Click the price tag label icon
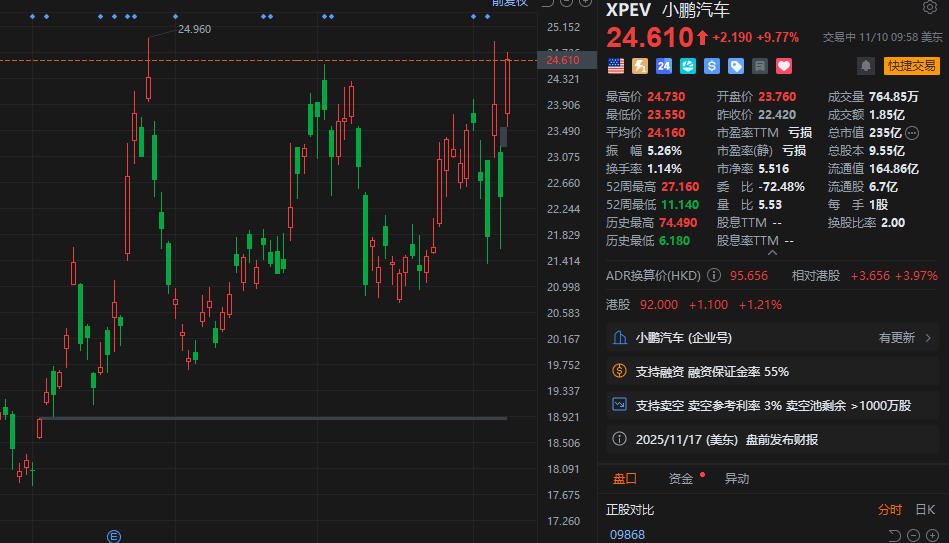The width and height of the screenshot is (949, 543). 736,66
